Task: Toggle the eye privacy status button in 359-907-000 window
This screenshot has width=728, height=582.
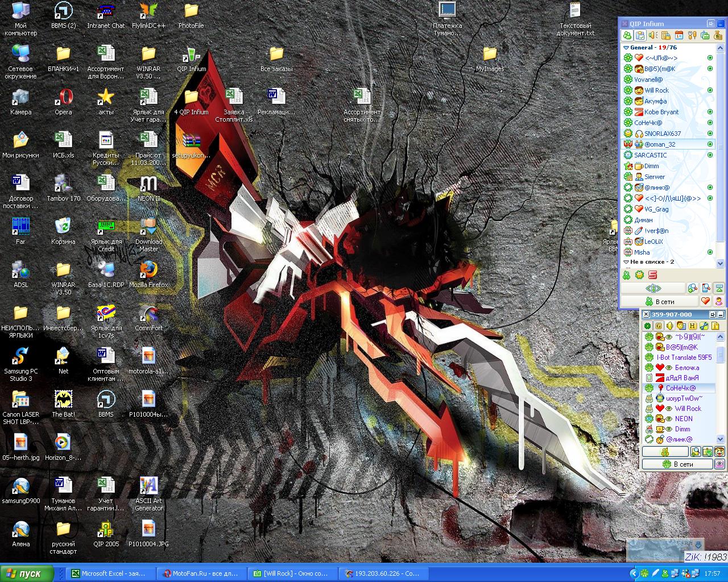Action: (x=719, y=464)
